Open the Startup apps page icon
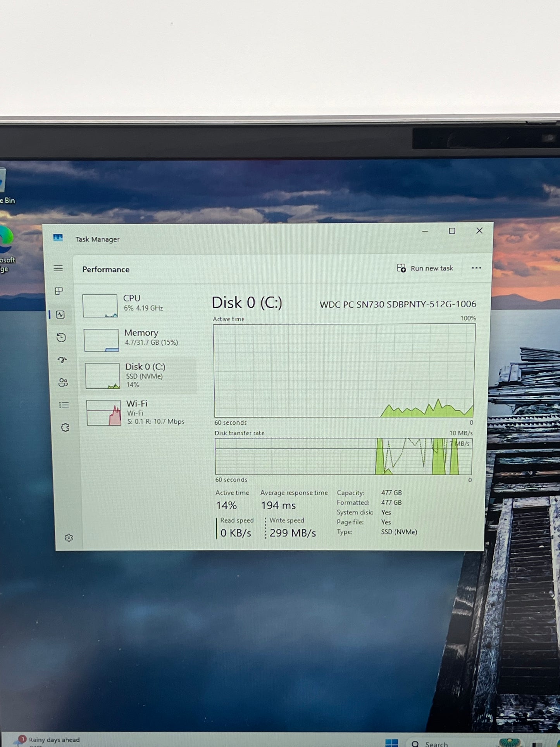This screenshot has height=747, width=560. click(x=62, y=360)
